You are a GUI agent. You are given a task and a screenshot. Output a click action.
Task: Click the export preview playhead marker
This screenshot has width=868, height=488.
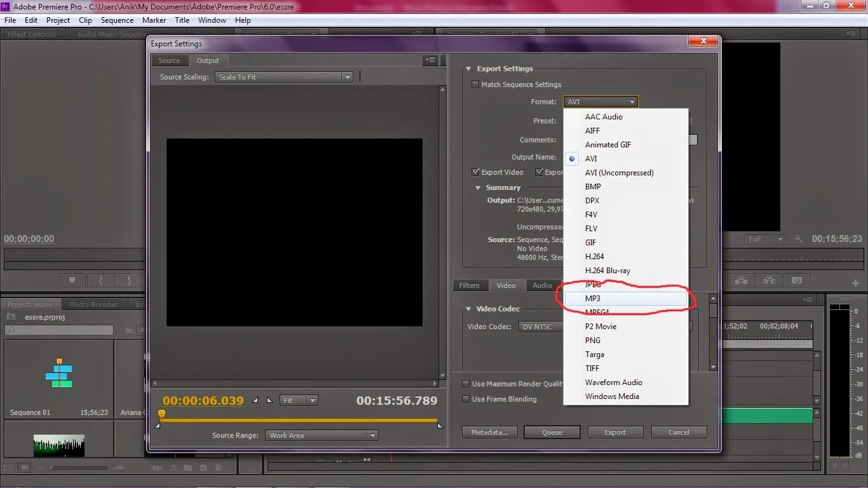pyautogui.click(x=161, y=414)
